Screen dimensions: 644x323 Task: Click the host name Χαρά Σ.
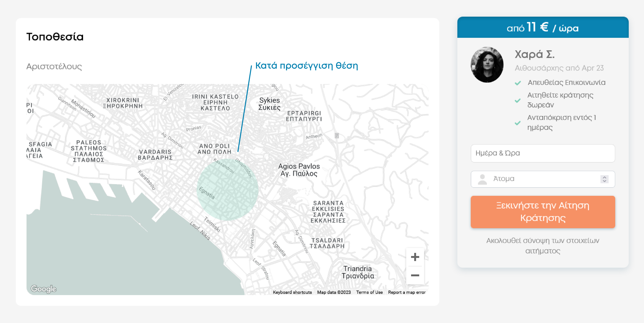(535, 54)
